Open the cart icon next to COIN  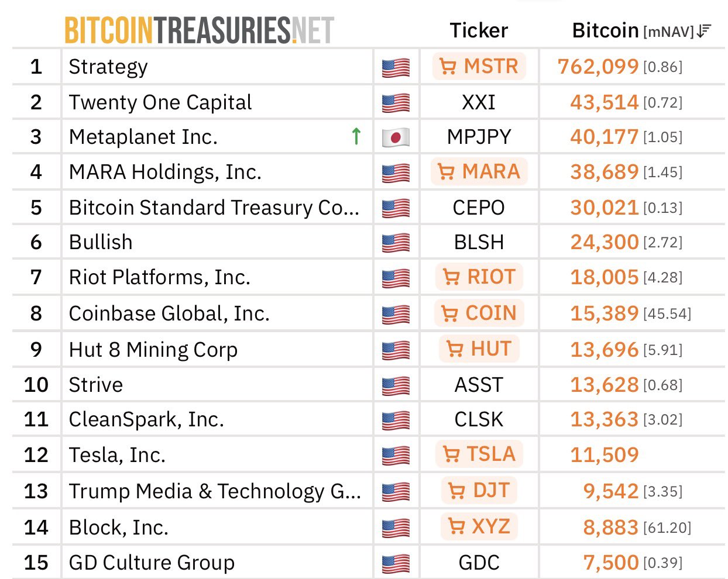[451, 313]
